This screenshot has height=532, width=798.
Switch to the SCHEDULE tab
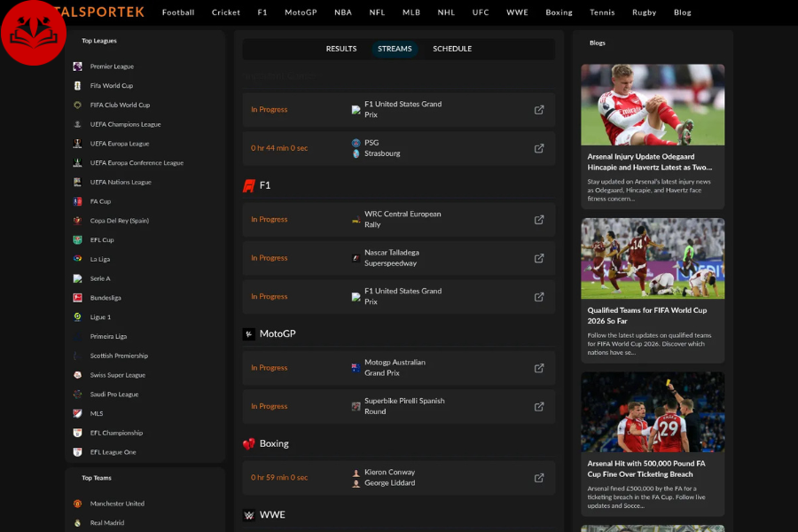point(452,49)
